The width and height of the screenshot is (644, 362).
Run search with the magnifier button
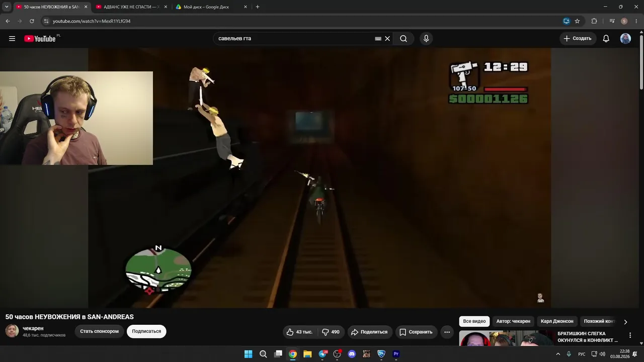coord(404,39)
